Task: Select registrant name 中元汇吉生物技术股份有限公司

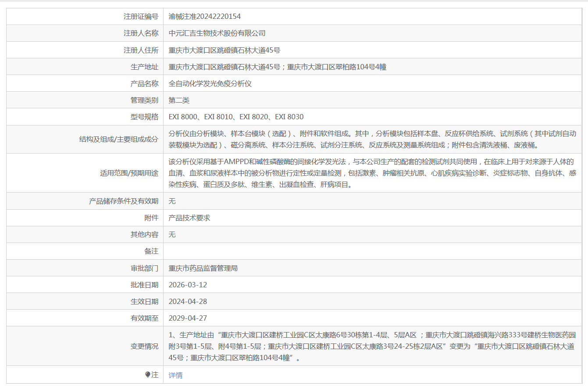Action: point(217,33)
